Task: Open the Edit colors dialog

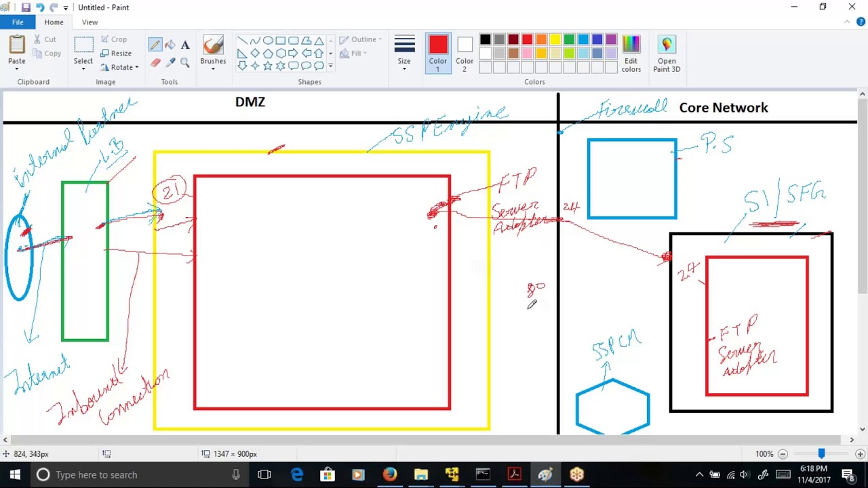Action: coord(631,54)
